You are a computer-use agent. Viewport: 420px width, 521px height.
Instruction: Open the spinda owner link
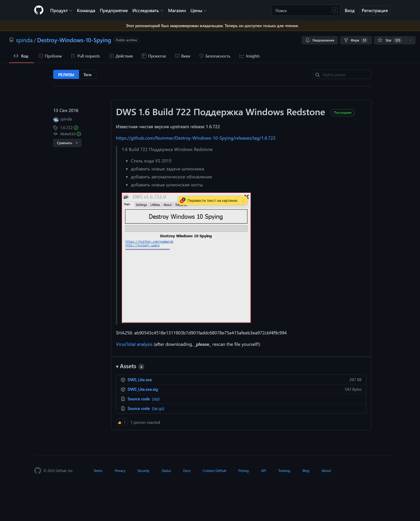24,40
